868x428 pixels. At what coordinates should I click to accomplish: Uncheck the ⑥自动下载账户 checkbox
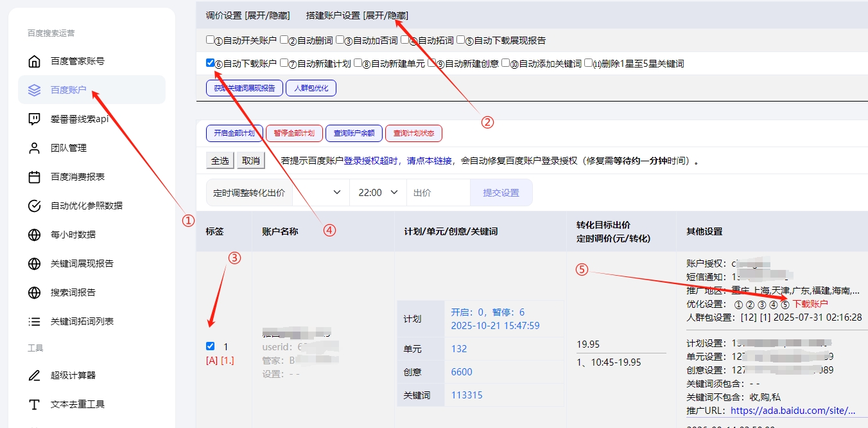tap(210, 63)
